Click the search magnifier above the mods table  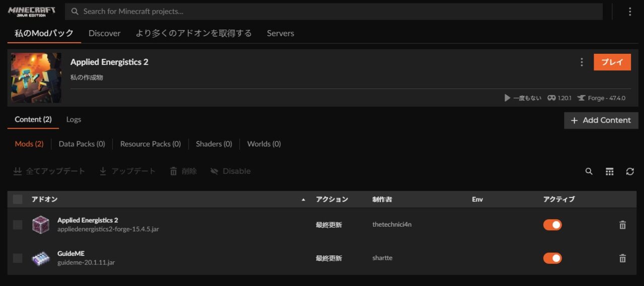(589, 171)
